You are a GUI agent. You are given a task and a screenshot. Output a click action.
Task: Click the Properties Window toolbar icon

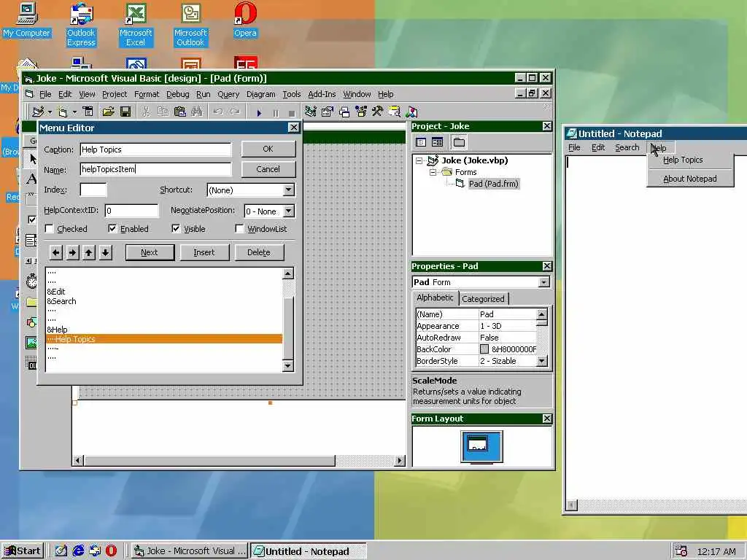pos(328,112)
